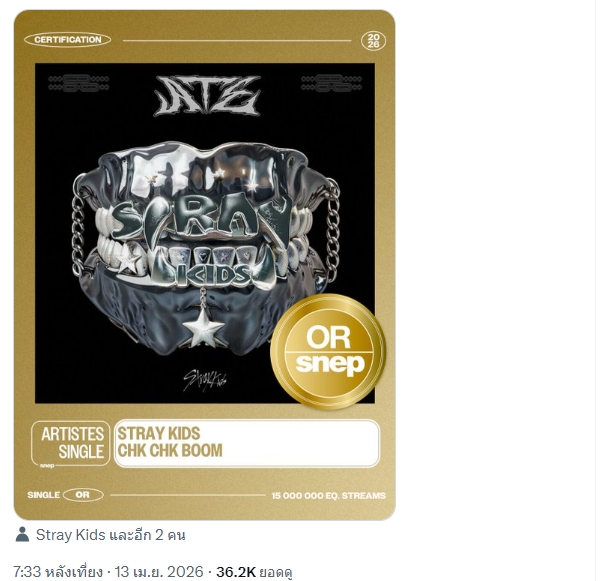The width and height of the screenshot is (607, 581).
Task: Select the CERTIFICATION oval label
Action: click(x=67, y=39)
